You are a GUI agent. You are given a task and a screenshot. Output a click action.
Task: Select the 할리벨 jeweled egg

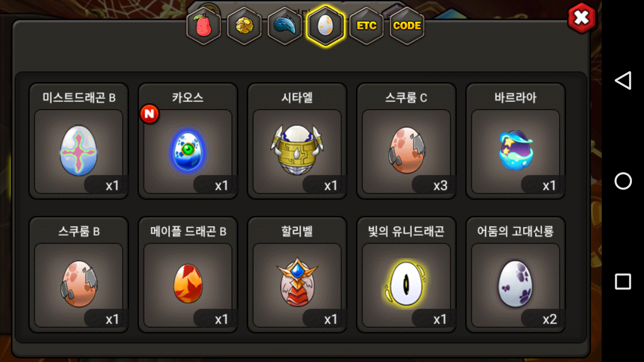[297, 275]
